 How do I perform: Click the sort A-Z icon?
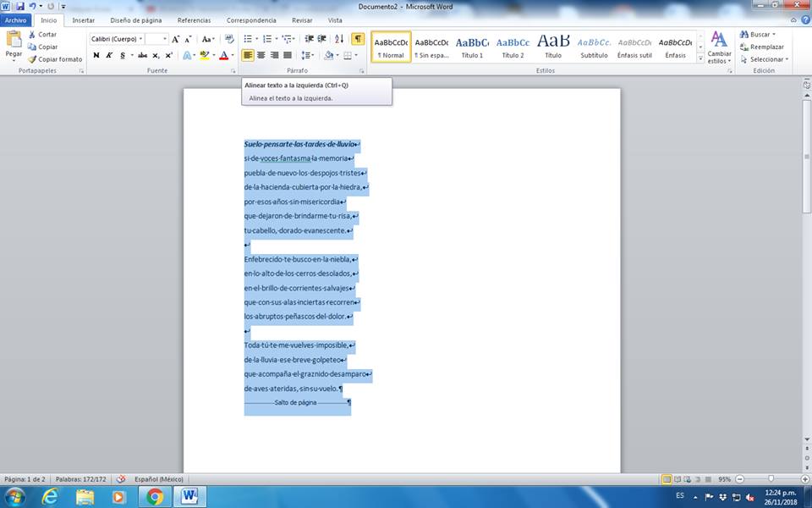pos(339,39)
